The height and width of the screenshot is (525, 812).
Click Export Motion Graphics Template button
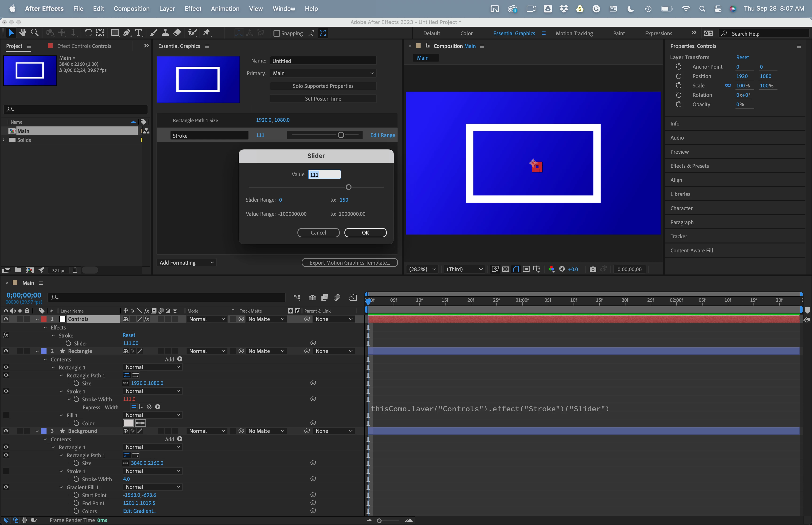click(x=349, y=262)
